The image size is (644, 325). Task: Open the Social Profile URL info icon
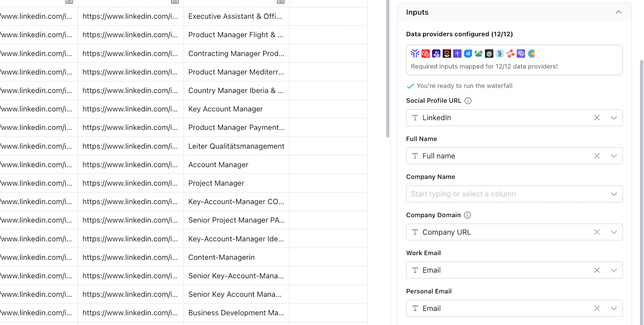tap(468, 101)
